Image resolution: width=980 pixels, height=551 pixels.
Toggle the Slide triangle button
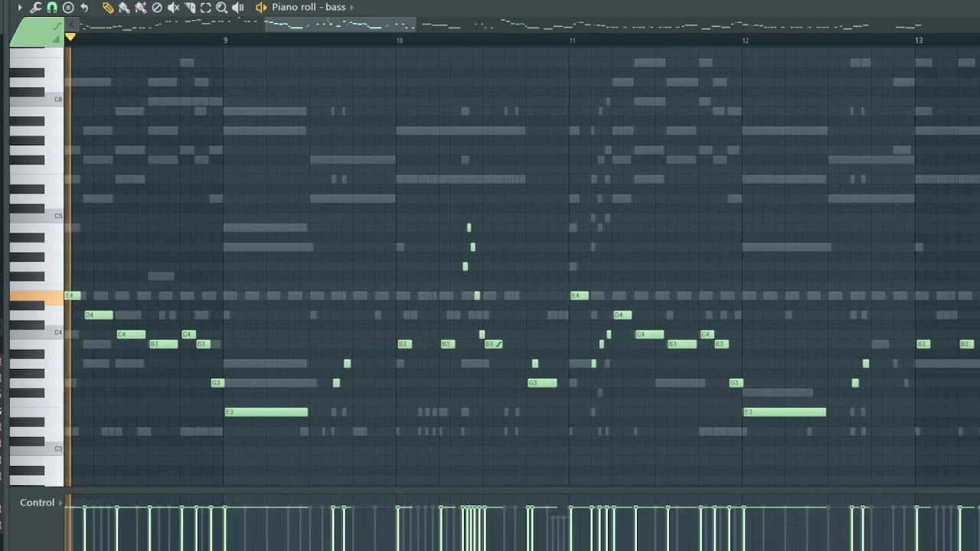(x=56, y=39)
